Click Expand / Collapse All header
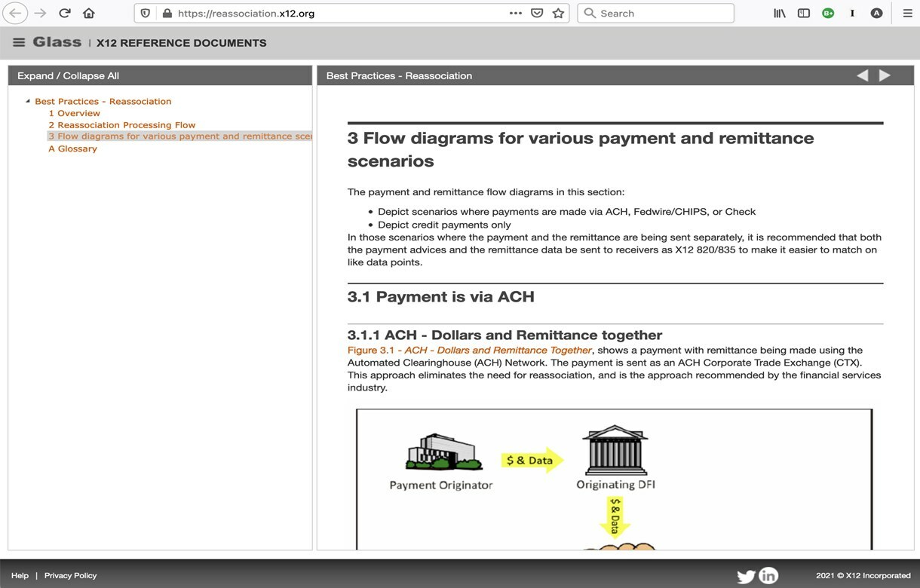This screenshot has width=920, height=588. [68, 75]
